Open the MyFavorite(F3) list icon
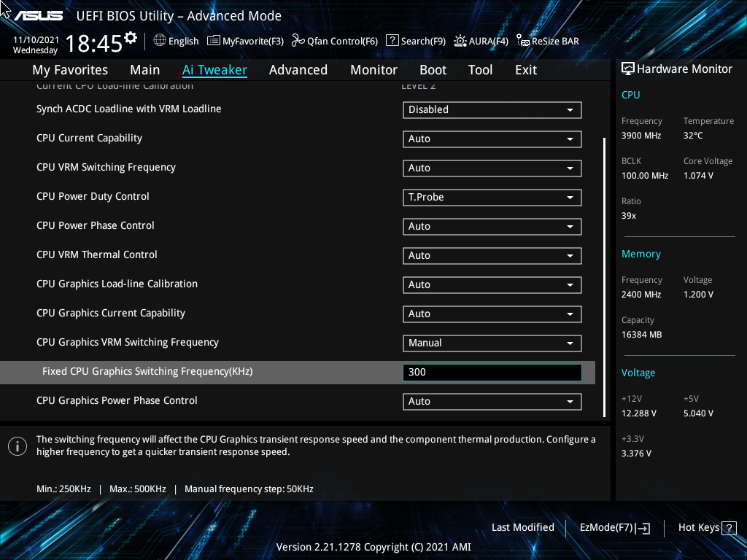Image resolution: width=747 pixels, height=560 pixels. click(x=214, y=41)
